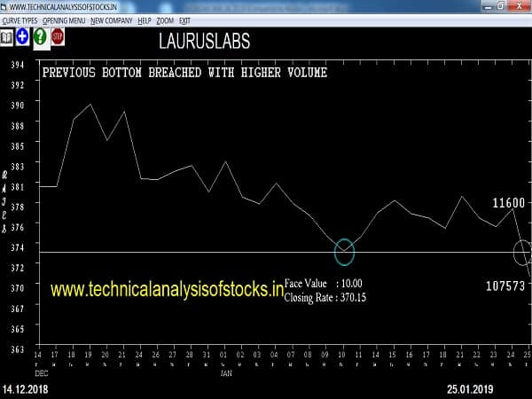Click the 11600 volume label
Viewport: 532px width, 399px height.
[507, 203]
